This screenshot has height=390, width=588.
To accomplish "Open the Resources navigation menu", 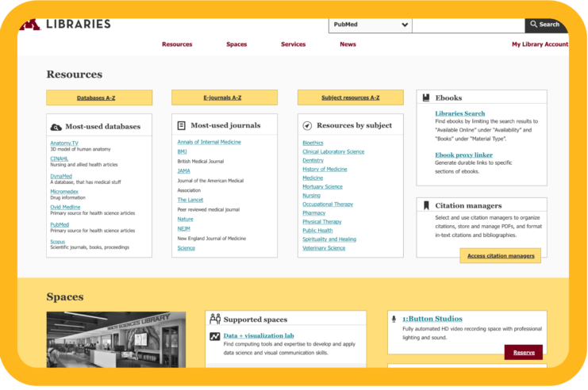I will coord(177,44).
